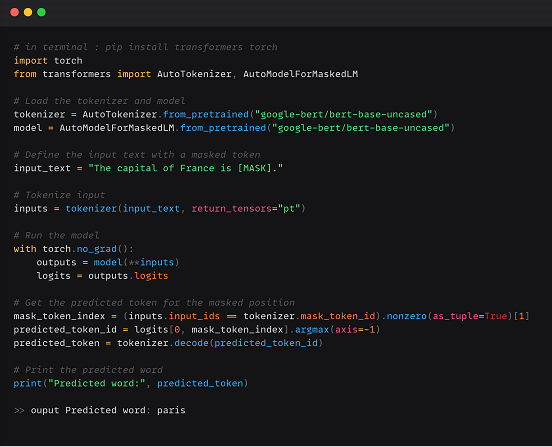Click the 'The capital of France' string
The image size is (552, 447).
[x=186, y=168]
